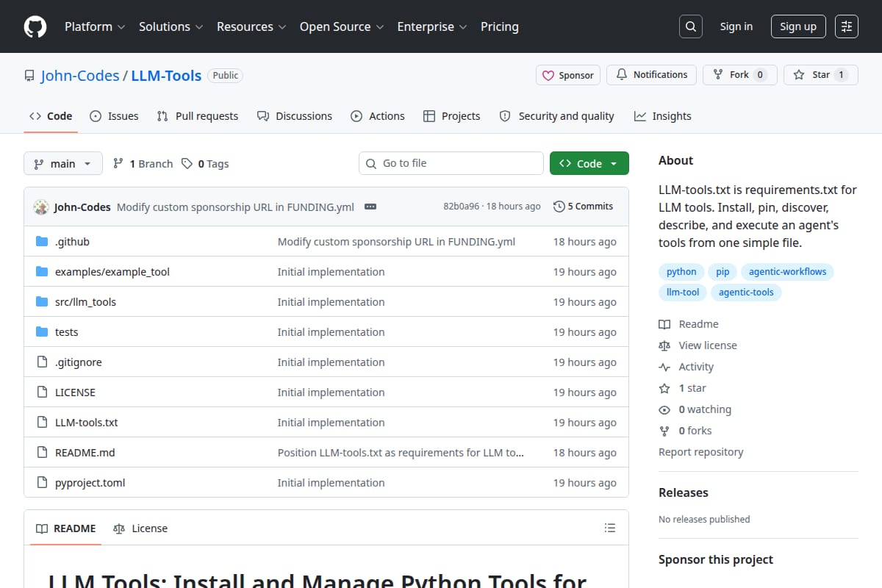The image size is (882, 588).
Task: Click the LLM-tools.txt file icon
Action: click(x=42, y=422)
